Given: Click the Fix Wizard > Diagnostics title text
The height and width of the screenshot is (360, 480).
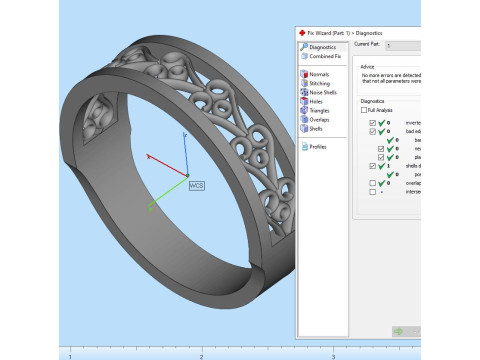Looking at the screenshot, I should (x=345, y=33).
